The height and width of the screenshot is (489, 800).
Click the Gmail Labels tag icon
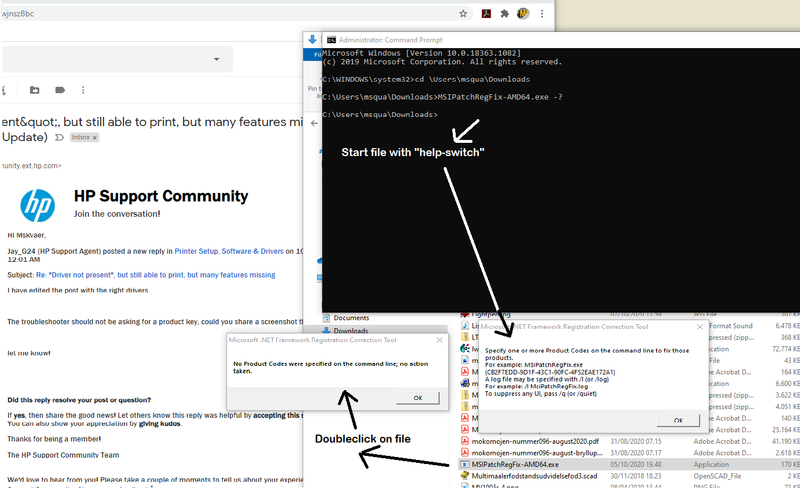[61, 89]
